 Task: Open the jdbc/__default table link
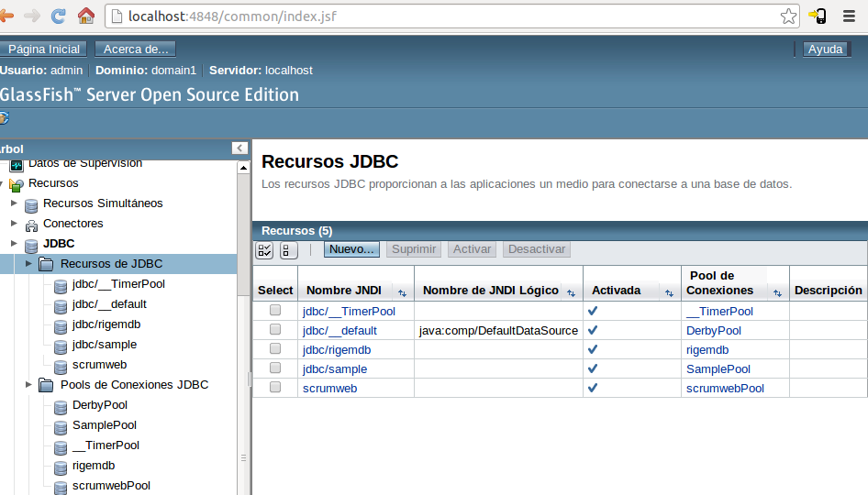pos(339,331)
